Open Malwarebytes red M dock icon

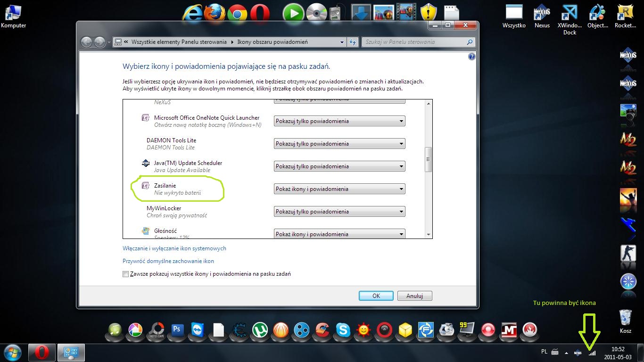tap(509, 330)
